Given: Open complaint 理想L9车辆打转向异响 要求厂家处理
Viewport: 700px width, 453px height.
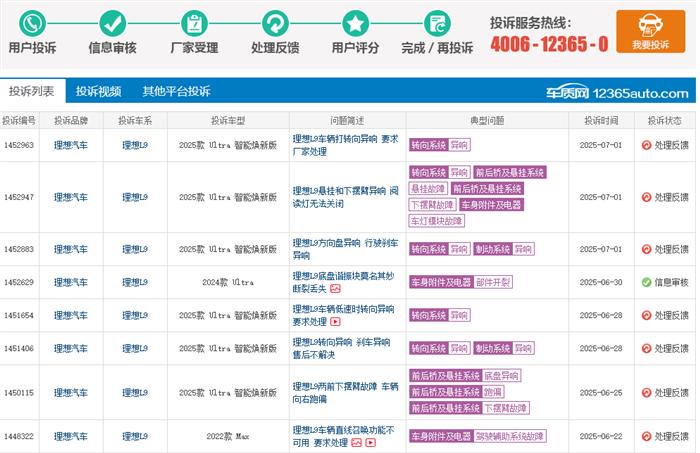Looking at the screenshot, I should click(x=345, y=145).
